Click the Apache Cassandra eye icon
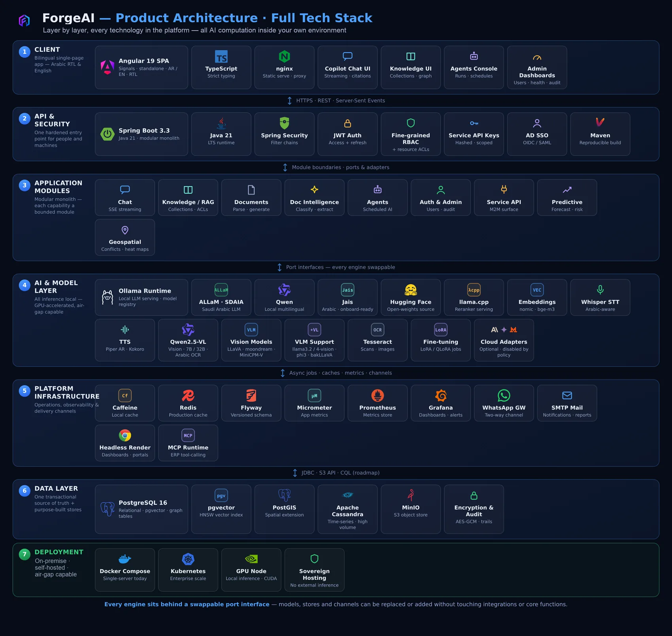Image resolution: width=672 pixels, height=636 pixels. tap(347, 495)
